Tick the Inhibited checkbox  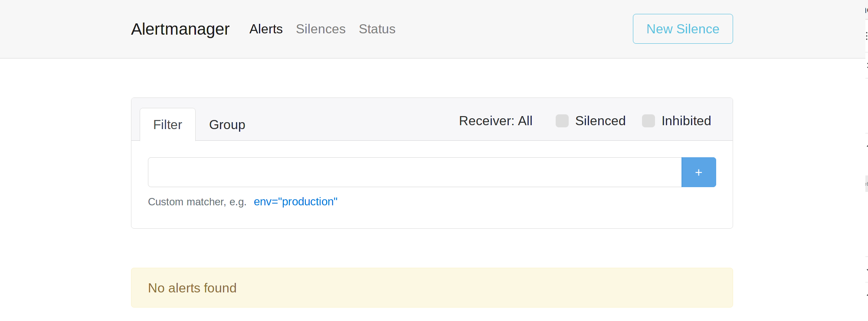[648, 121]
